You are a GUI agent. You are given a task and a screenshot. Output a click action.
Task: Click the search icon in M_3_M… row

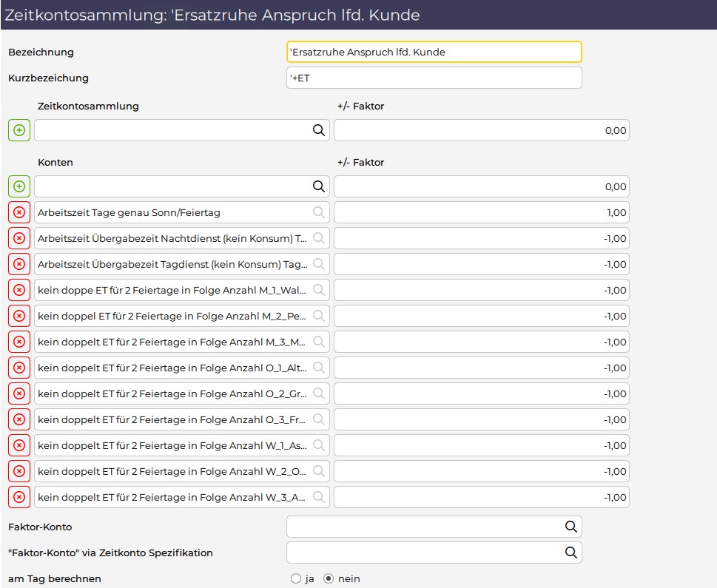pos(319,342)
